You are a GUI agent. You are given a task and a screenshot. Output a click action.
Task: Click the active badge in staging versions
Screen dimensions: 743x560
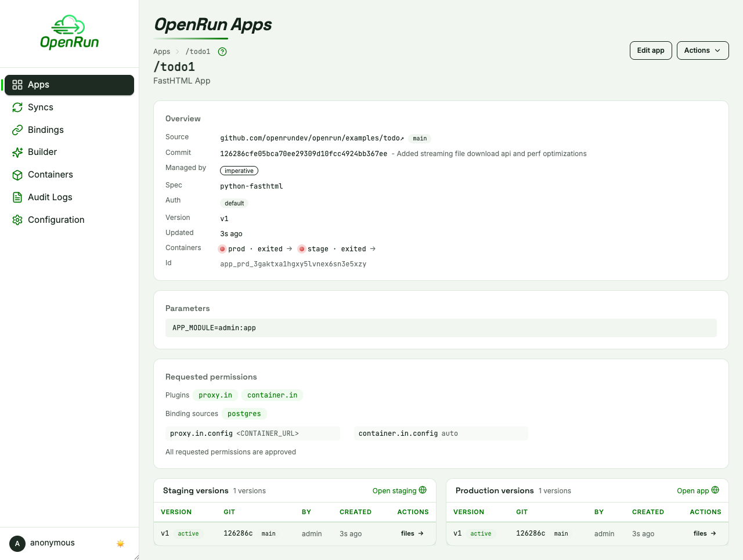coord(188,533)
